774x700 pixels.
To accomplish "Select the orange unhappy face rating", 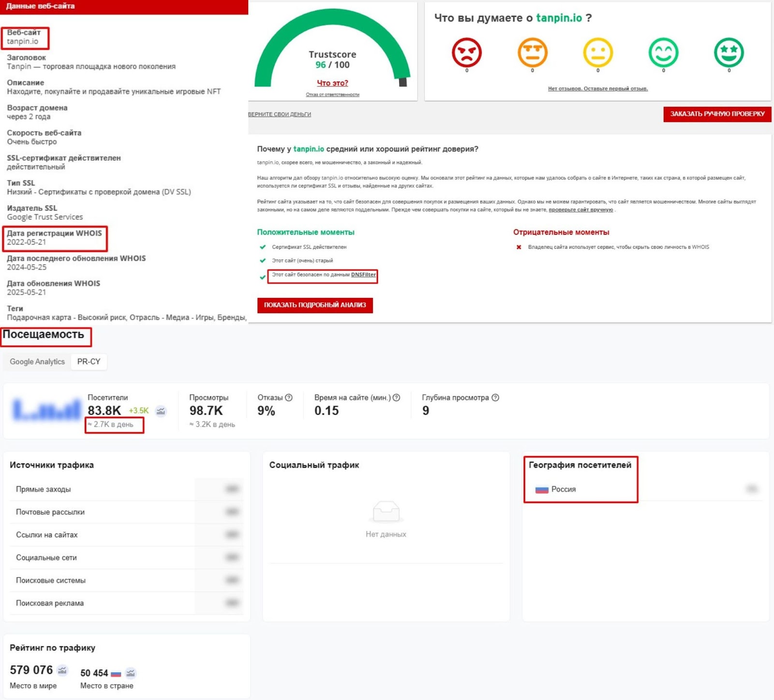I will (x=532, y=52).
